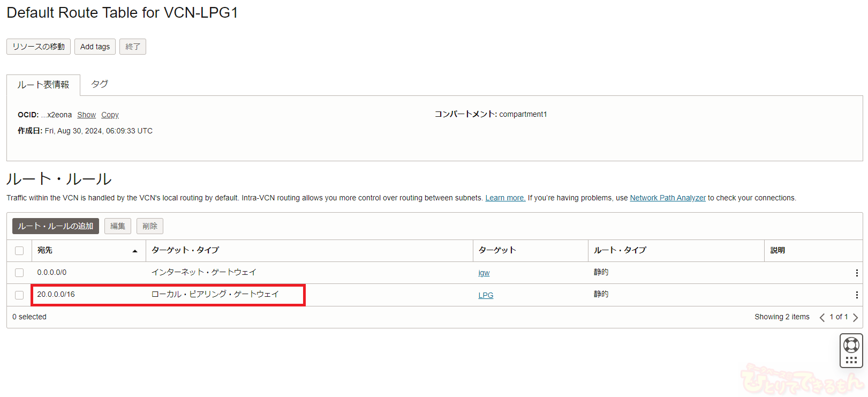Sort by 宛先 column arrow

click(x=135, y=251)
